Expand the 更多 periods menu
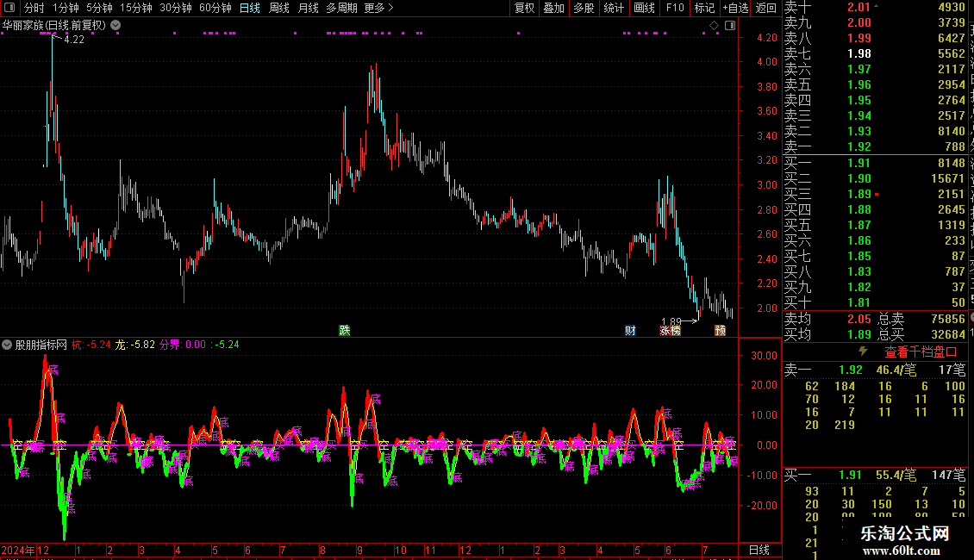The image size is (974, 560). [379, 8]
